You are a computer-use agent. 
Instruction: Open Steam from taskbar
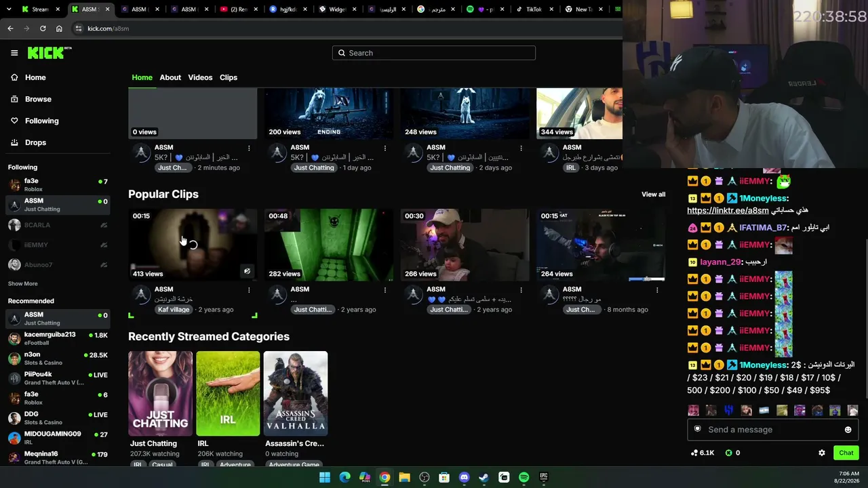484,477
